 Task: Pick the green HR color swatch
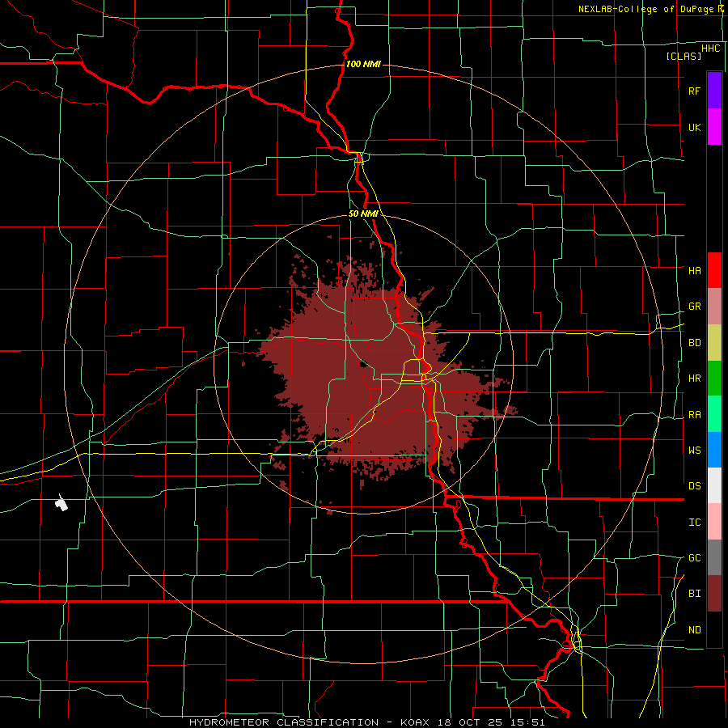(x=714, y=379)
